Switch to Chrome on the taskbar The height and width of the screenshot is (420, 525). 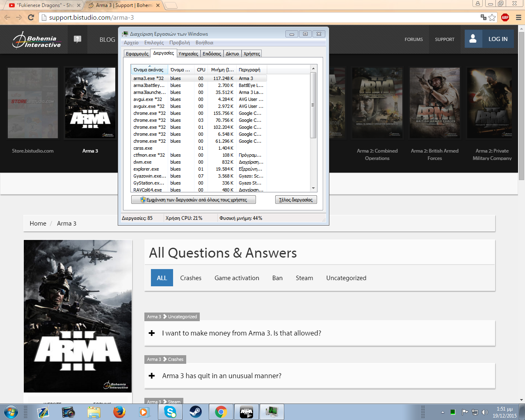(221, 412)
